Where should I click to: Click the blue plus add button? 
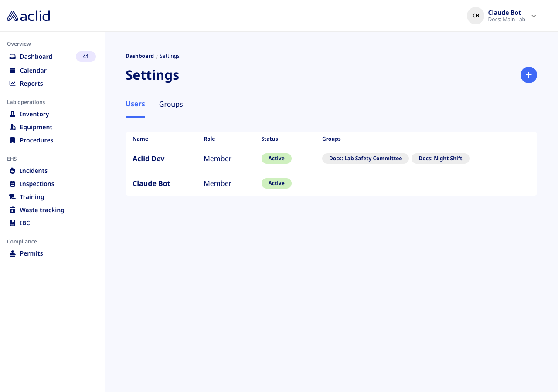(529, 75)
